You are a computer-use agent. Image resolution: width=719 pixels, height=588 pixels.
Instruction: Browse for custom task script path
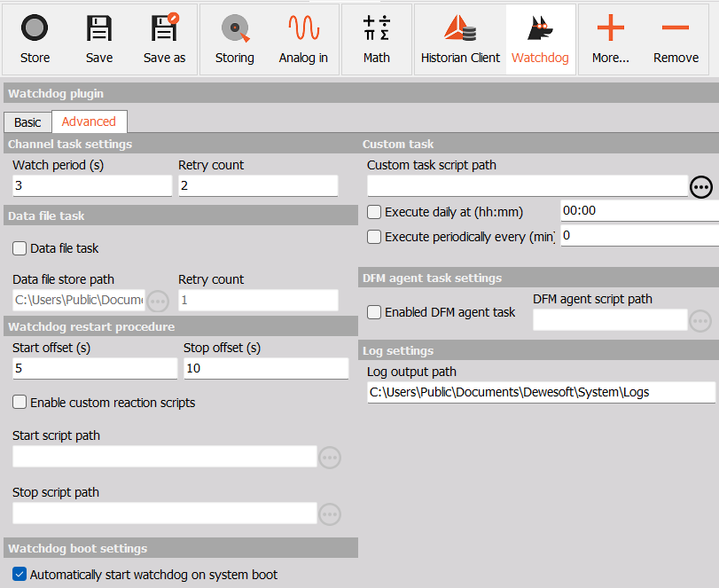point(701,187)
